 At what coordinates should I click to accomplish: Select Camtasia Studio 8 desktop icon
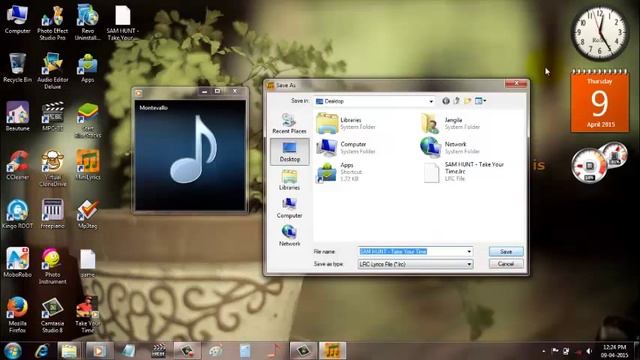pyautogui.click(x=52, y=314)
